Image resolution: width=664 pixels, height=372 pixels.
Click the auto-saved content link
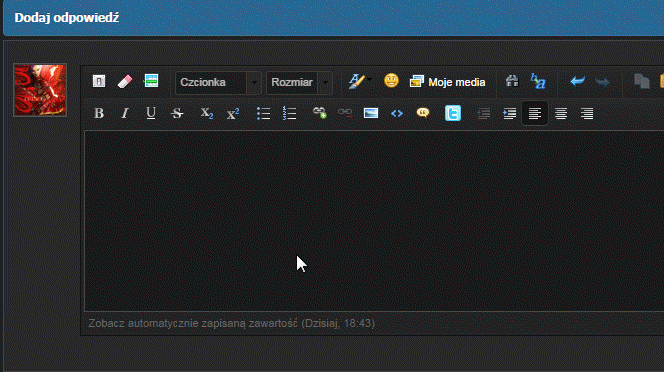232,323
